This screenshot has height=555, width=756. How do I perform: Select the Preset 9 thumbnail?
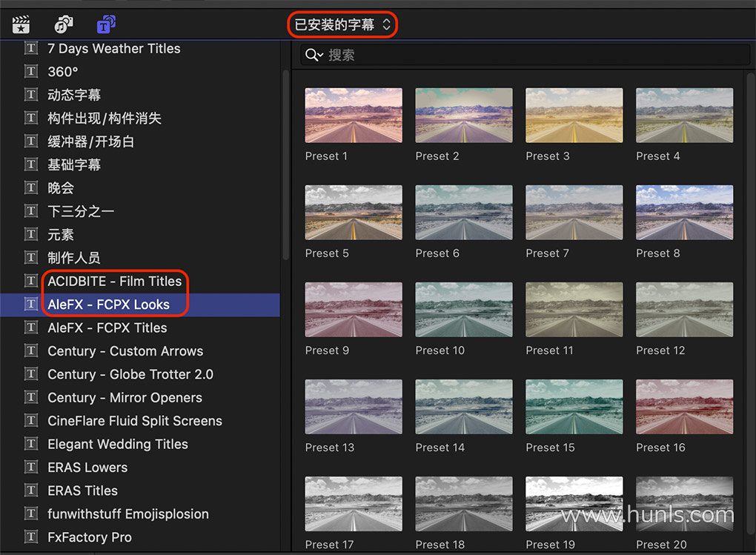354,310
